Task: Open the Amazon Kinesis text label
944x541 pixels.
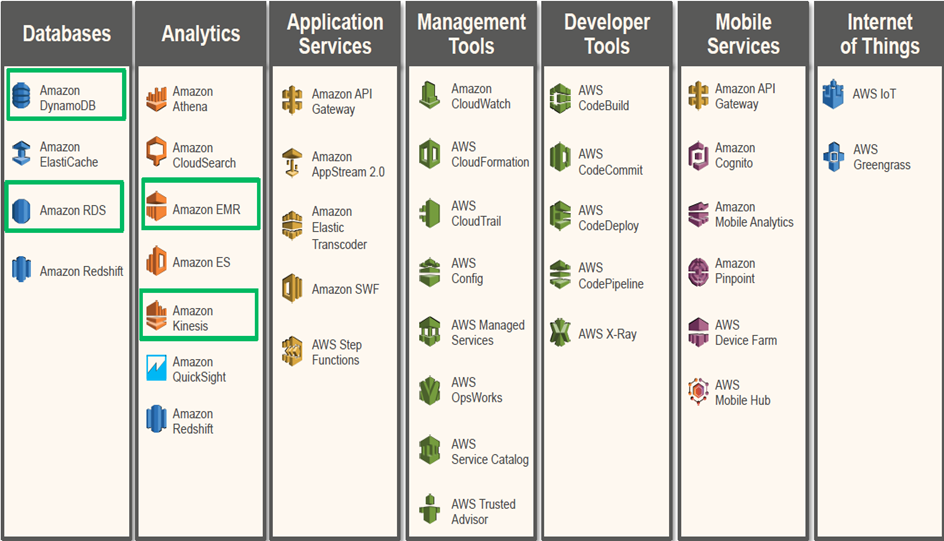Action: coord(192,318)
